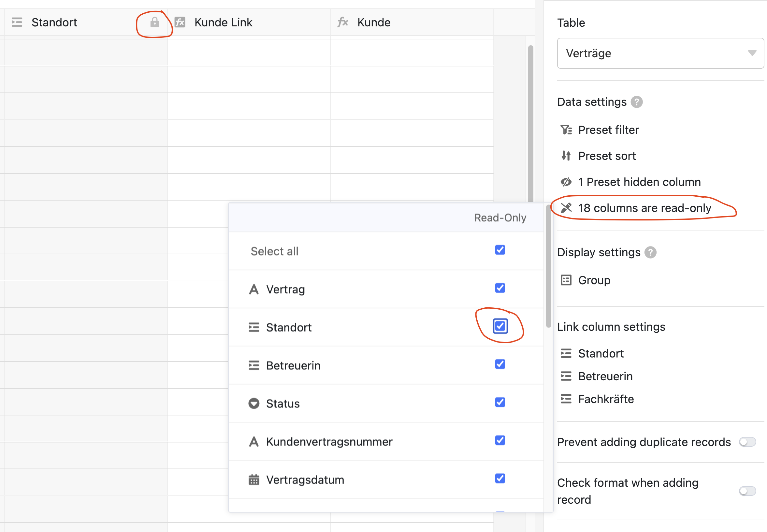Open Preset sort settings
Viewport: 767px width, 532px height.
click(x=606, y=156)
